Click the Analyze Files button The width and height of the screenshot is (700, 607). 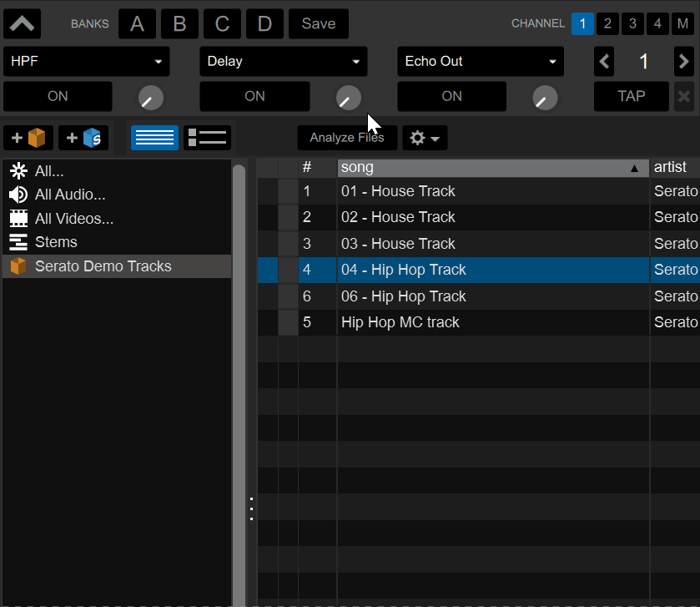[347, 137]
